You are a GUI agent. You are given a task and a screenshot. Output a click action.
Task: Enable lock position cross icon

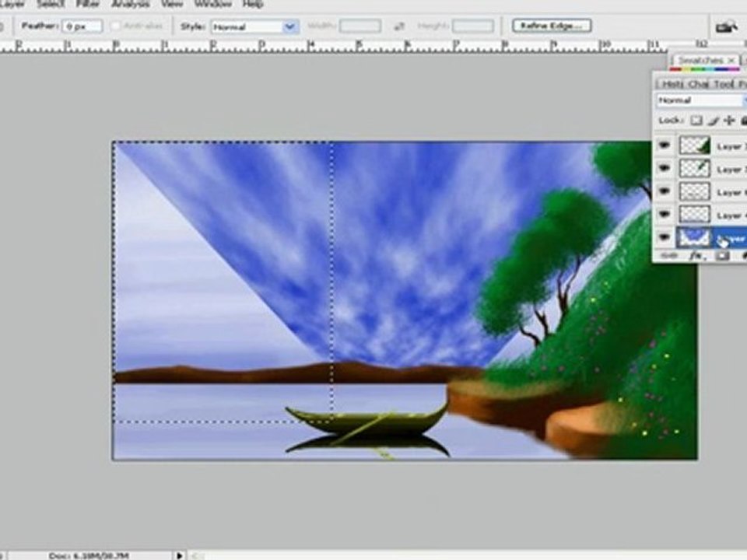pos(729,121)
